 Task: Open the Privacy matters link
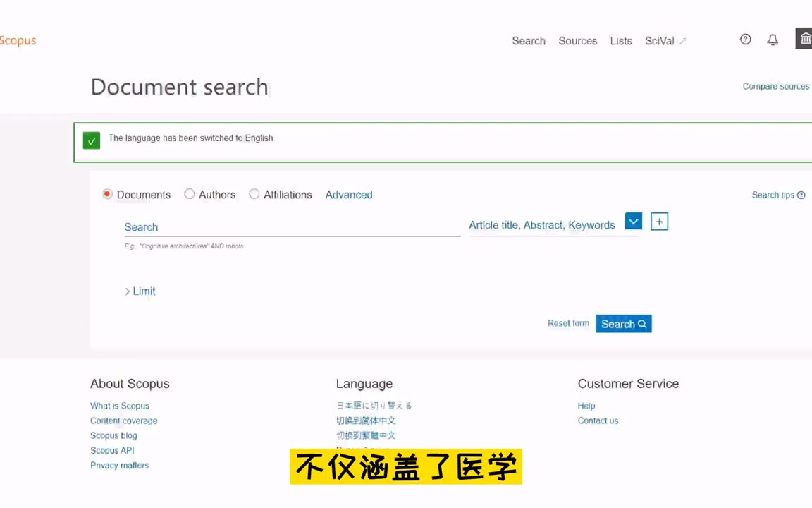[119, 466]
